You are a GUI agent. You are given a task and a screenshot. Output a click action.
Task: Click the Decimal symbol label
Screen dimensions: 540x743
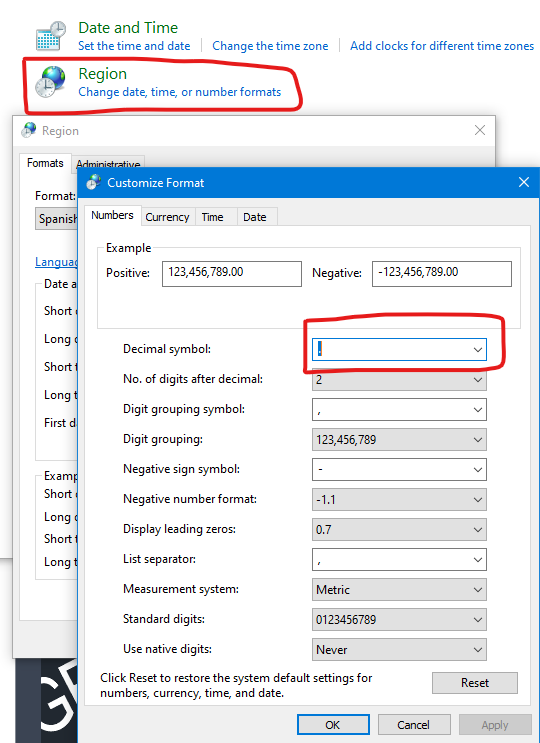(x=167, y=349)
